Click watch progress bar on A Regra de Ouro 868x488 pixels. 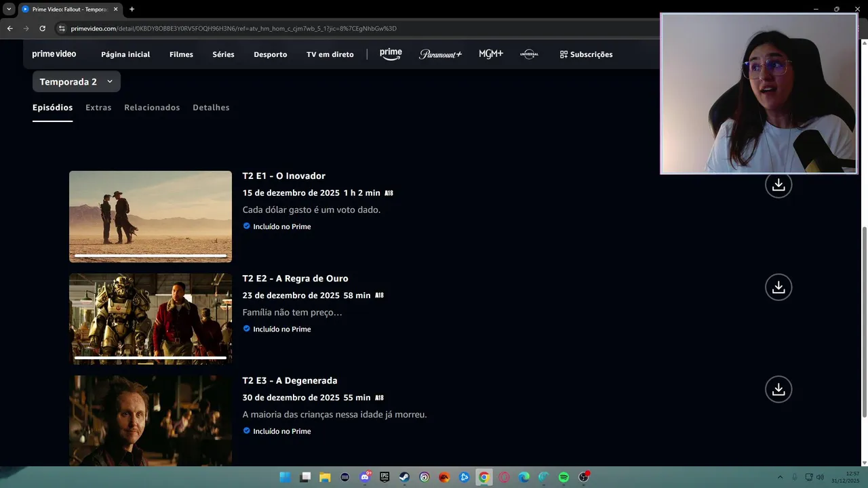click(151, 358)
